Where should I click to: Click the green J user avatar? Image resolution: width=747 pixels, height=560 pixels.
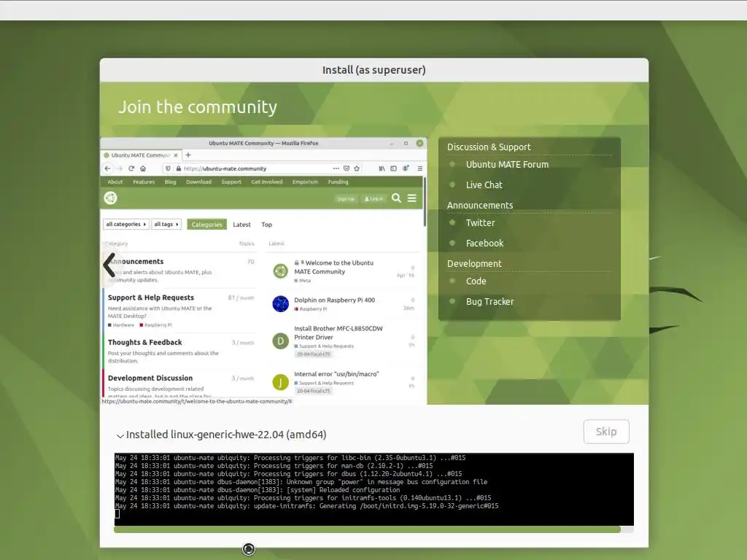[x=281, y=382]
